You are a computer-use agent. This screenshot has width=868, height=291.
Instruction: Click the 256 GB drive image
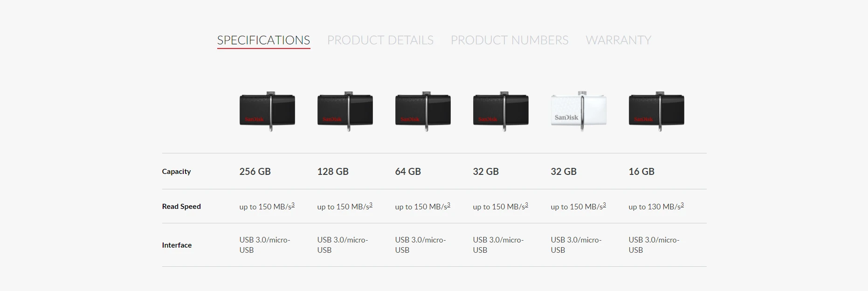click(267, 111)
